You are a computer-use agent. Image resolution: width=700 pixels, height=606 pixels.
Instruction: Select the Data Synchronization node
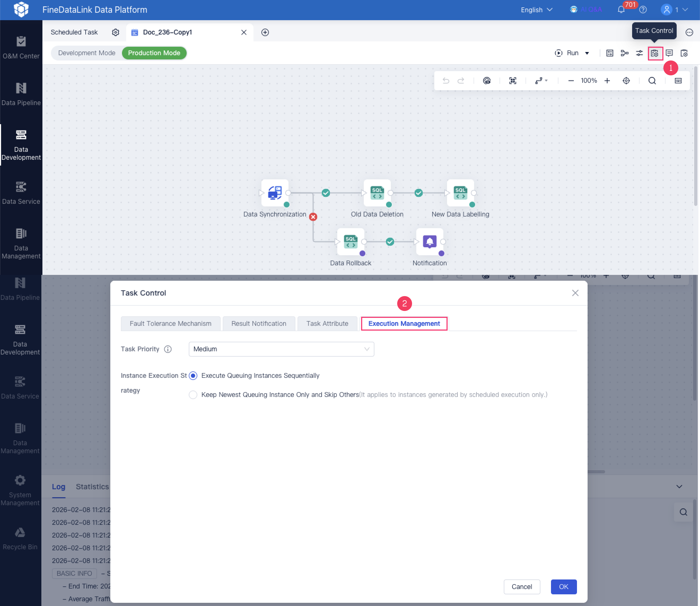(275, 193)
